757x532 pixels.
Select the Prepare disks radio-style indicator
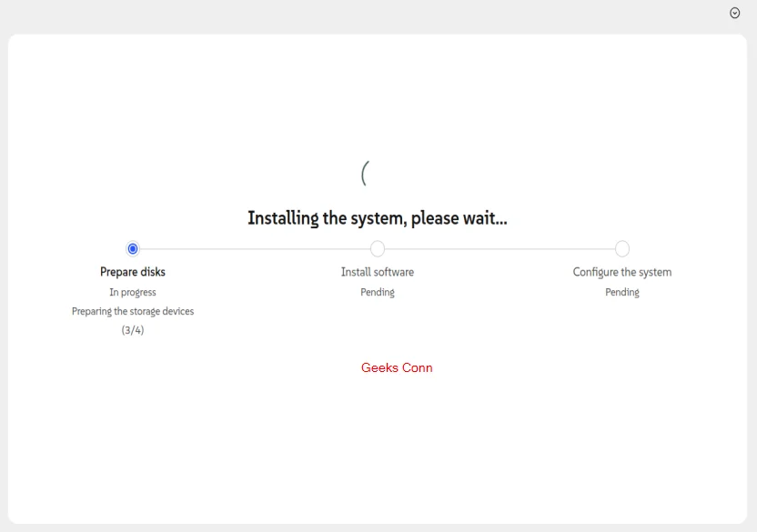click(x=133, y=248)
